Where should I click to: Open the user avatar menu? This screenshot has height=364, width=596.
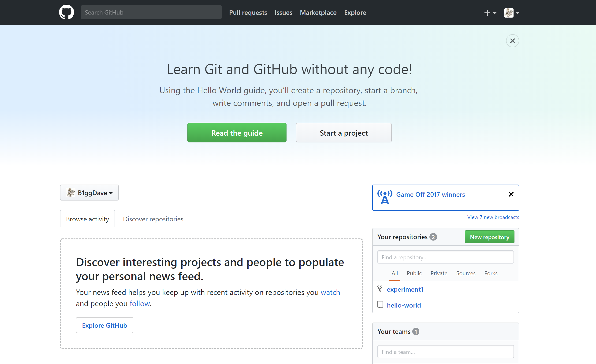pos(511,13)
